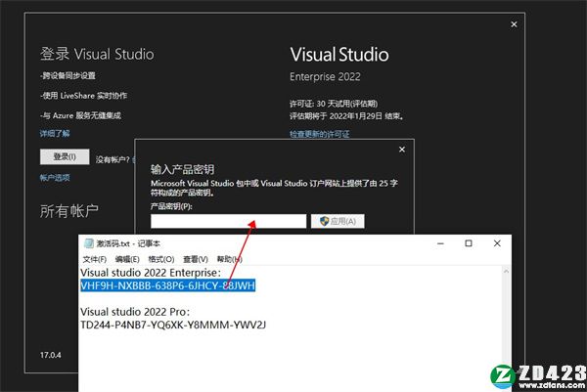Image resolution: width=587 pixels, height=392 pixels.
Task: Close the Visual Studio account window
Action: tap(514, 24)
